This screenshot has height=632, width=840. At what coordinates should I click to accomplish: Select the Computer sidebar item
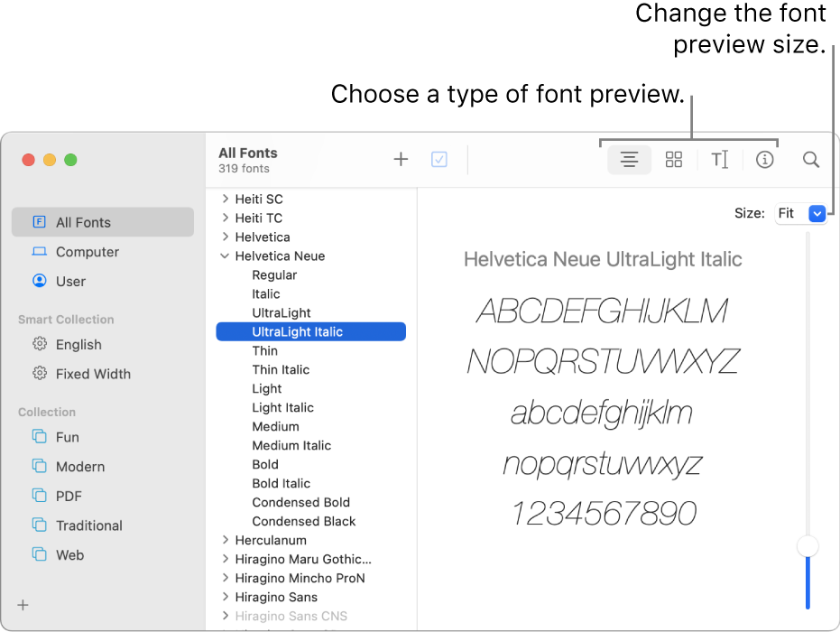87,252
